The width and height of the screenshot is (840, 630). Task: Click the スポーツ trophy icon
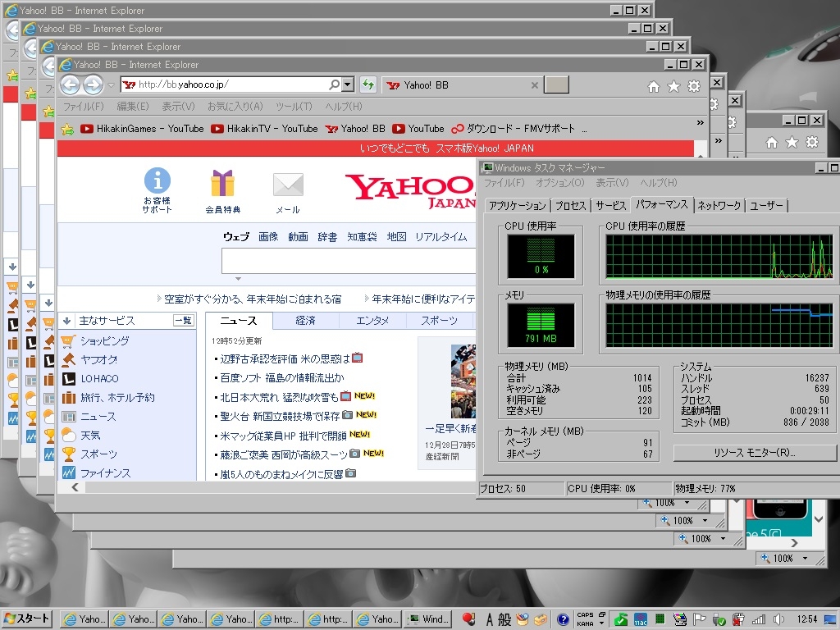pyautogui.click(x=69, y=454)
